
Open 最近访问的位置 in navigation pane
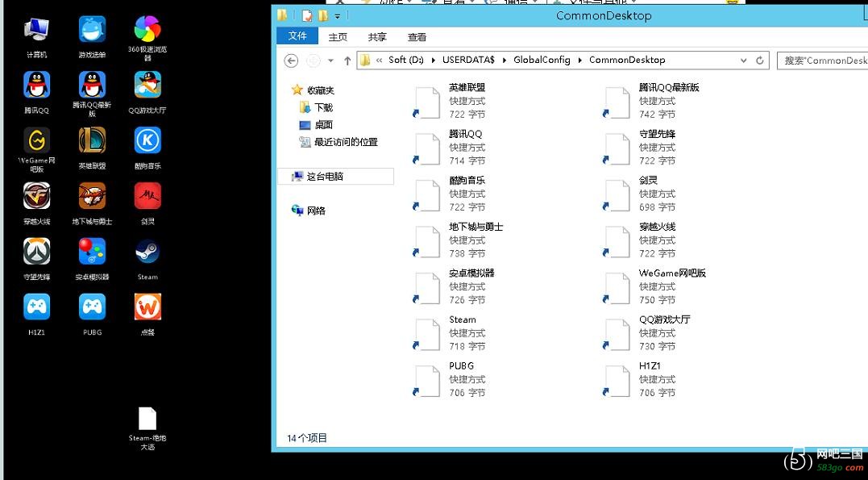click(x=338, y=142)
